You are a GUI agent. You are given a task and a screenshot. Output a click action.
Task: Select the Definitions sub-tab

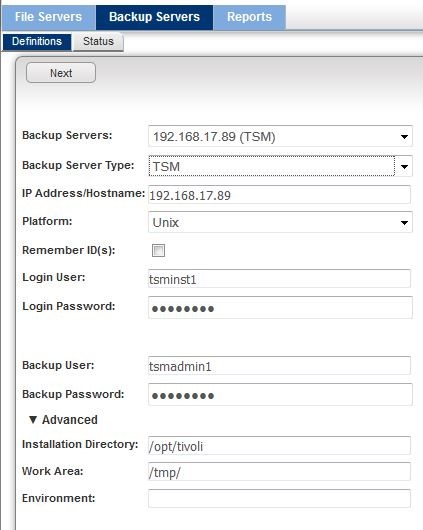37,42
